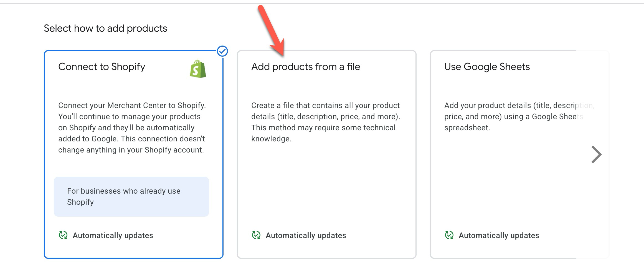This screenshot has height=265, width=644.
Task: Click the sync icon in the Shopify card
Action: 63,235
